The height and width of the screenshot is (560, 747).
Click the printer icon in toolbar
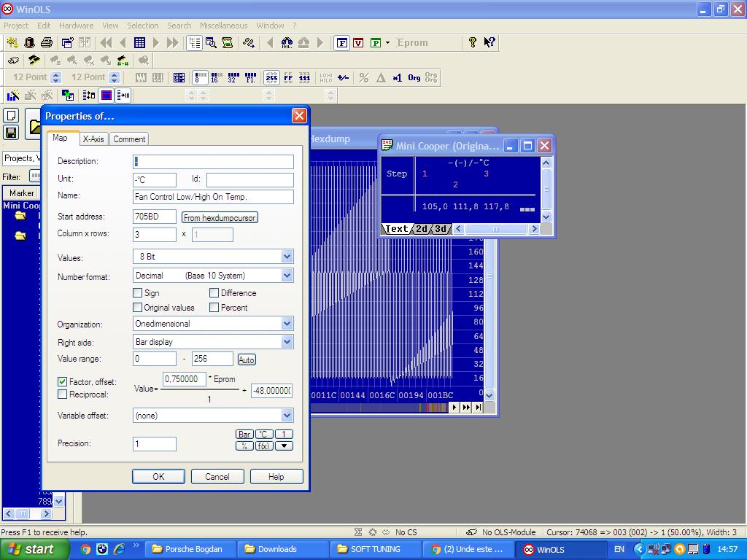click(x=47, y=43)
